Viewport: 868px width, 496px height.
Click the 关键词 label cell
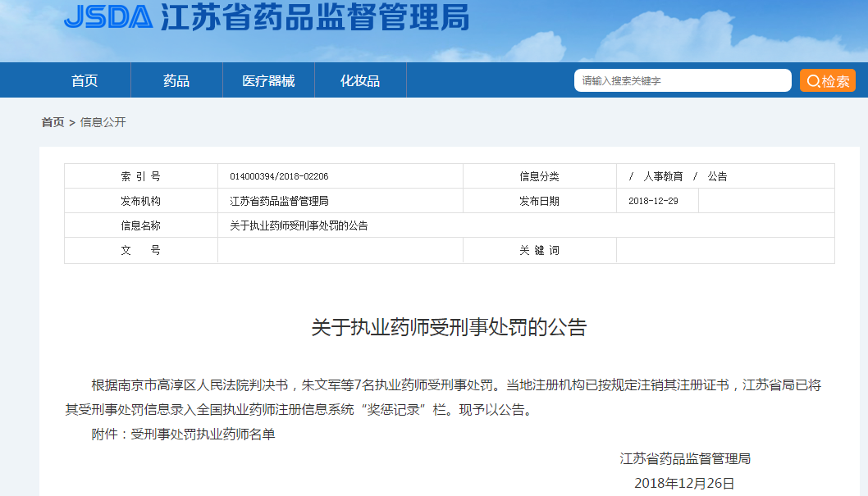pyautogui.click(x=540, y=251)
